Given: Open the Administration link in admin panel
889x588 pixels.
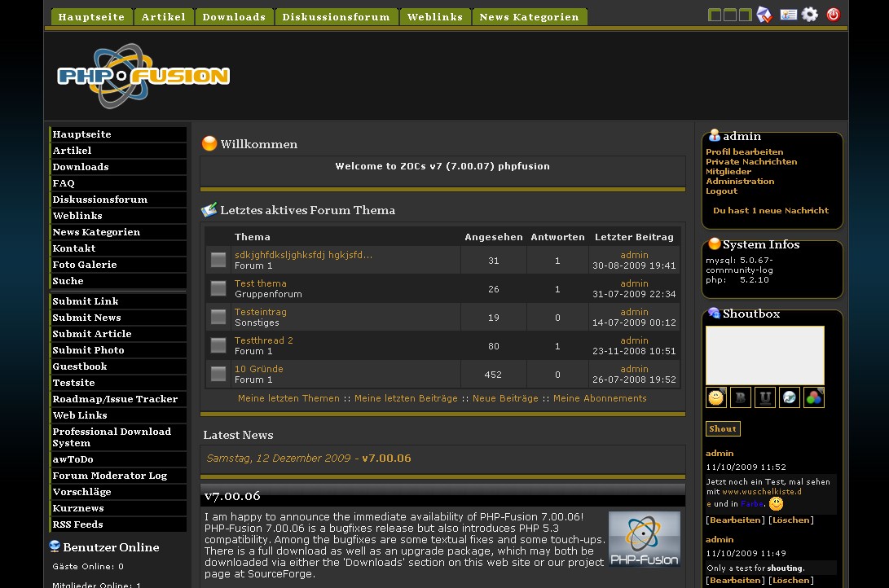Looking at the screenshot, I should pyautogui.click(x=740, y=182).
